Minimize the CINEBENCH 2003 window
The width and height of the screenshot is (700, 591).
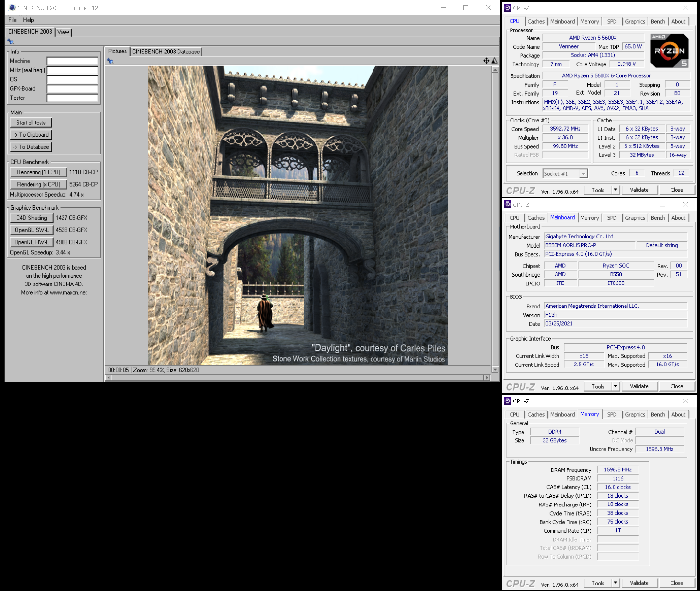[443, 7]
